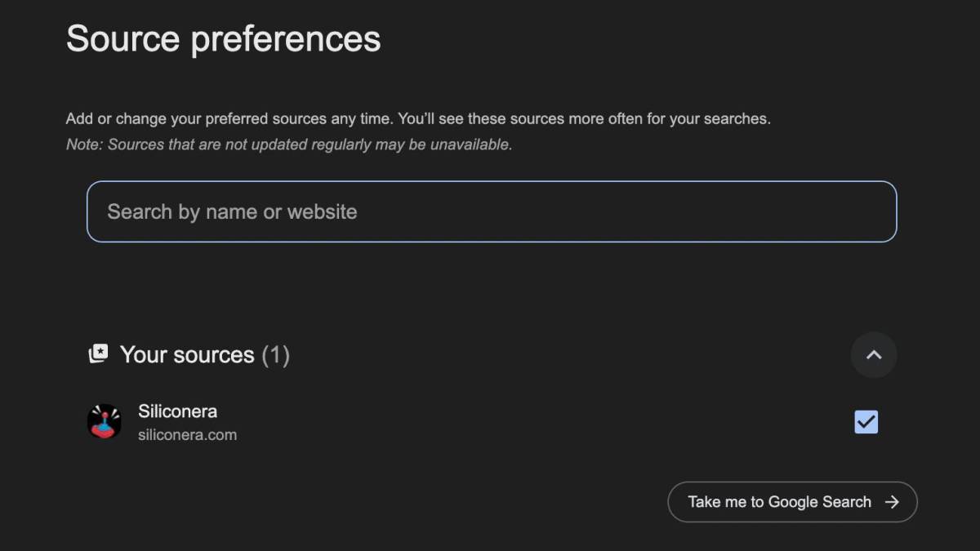The height and width of the screenshot is (551, 980).
Task: Select the Siliconera source name
Action: [x=177, y=411]
